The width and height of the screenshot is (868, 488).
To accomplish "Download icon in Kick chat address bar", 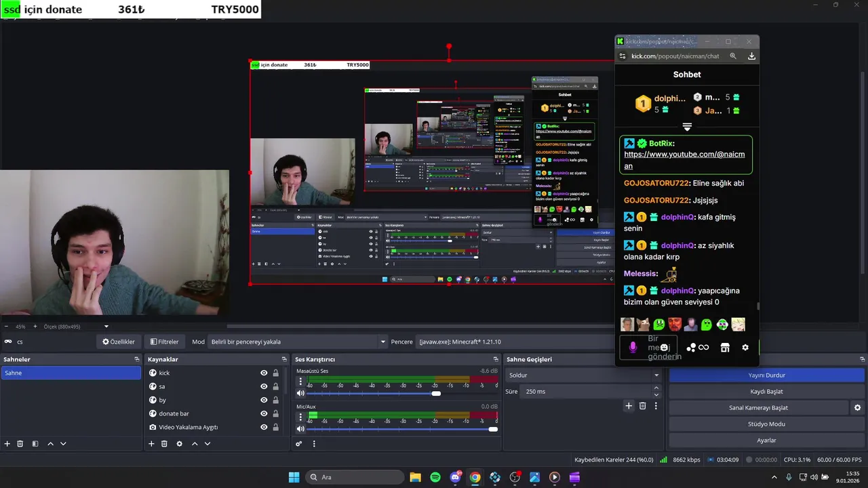I will pos(751,56).
